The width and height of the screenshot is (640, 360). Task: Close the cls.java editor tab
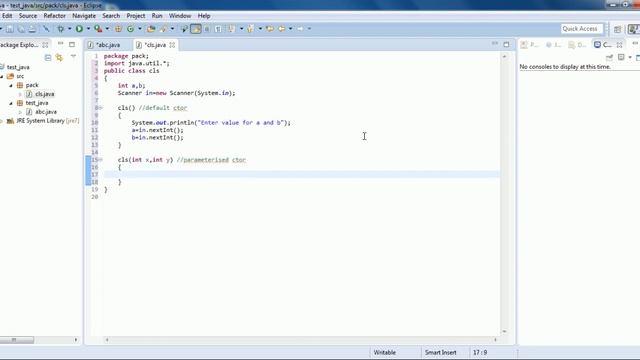coord(172,45)
